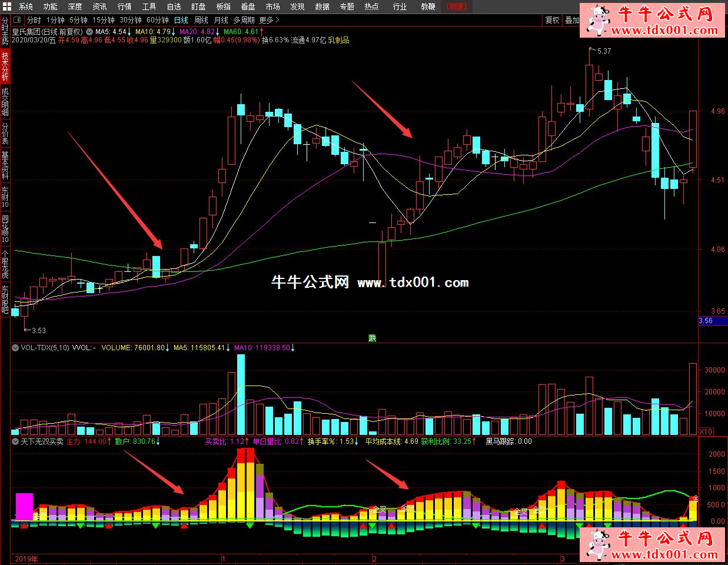This screenshot has height=565, width=728.
Task: Click the panel layout icon beside 分时
Action: coord(17,20)
